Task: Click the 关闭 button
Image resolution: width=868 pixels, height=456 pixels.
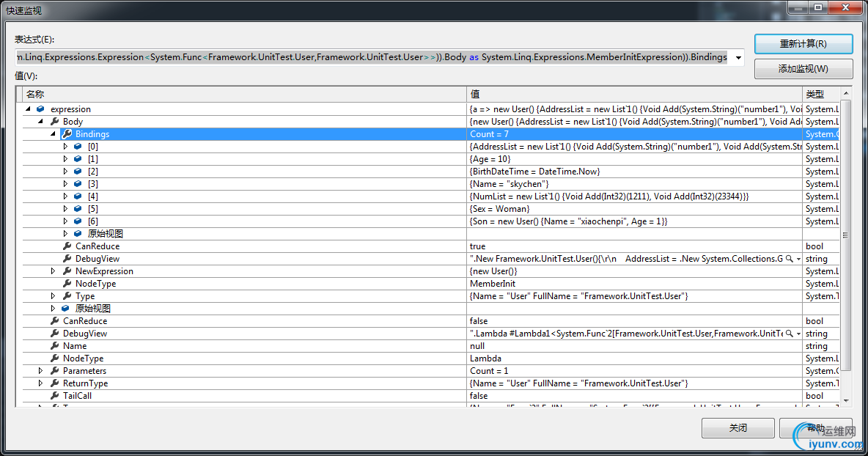Action: (x=738, y=428)
